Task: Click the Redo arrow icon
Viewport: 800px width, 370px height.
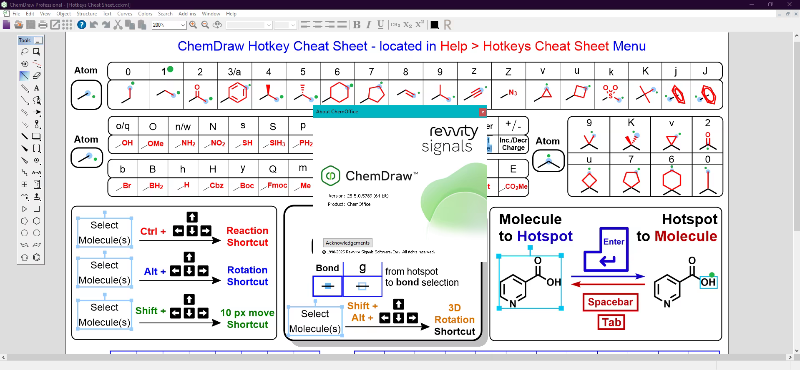Action: point(106,24)
